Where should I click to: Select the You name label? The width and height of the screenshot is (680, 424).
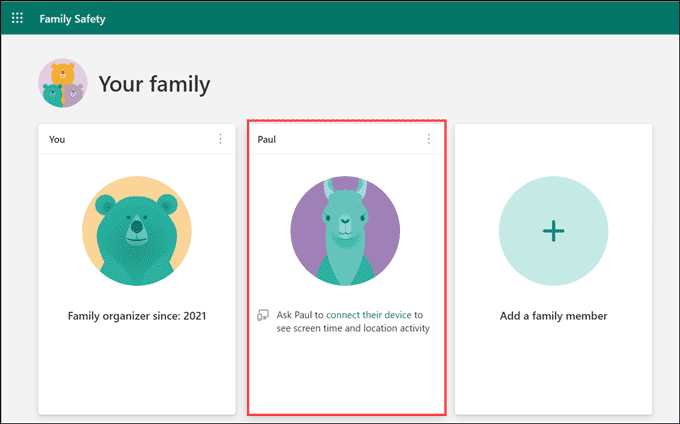[x=57, y=139]
